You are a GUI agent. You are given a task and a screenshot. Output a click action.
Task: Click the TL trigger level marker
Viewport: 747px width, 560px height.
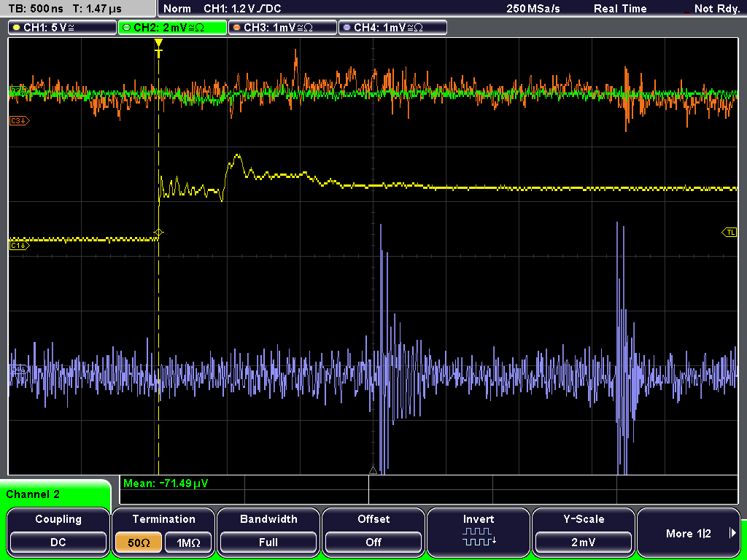pos(729,233)
